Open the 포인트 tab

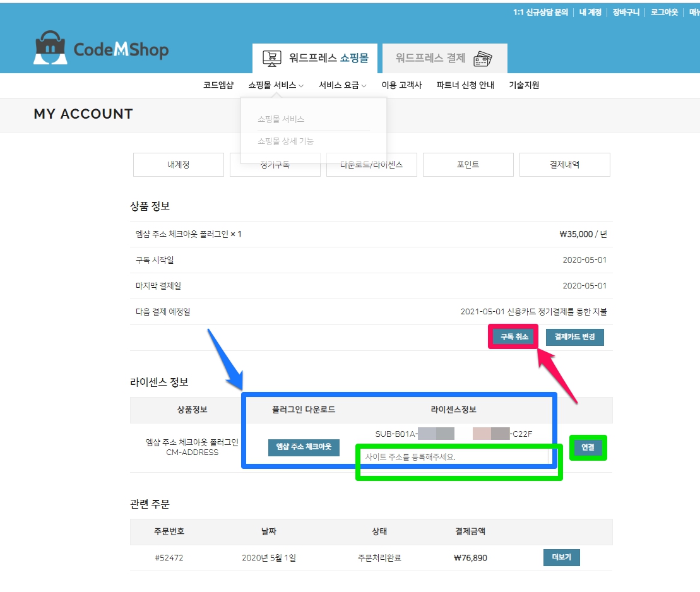468,165
